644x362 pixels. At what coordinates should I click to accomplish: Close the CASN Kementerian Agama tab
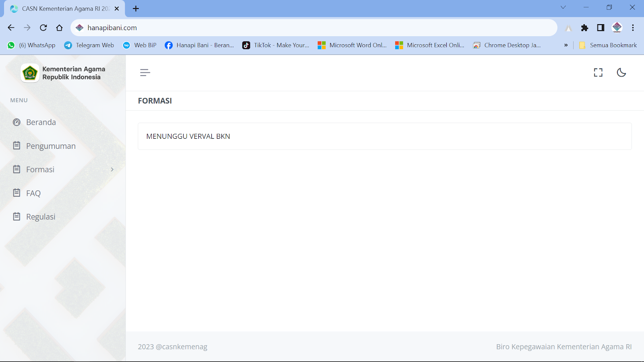(117, 8)
